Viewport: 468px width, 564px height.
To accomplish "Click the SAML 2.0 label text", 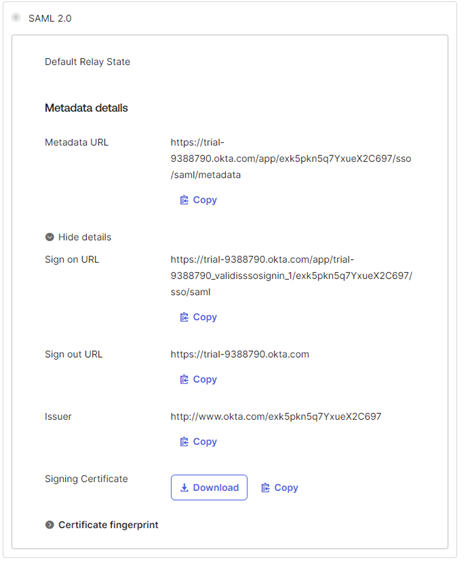I will (x=50, y=18).
